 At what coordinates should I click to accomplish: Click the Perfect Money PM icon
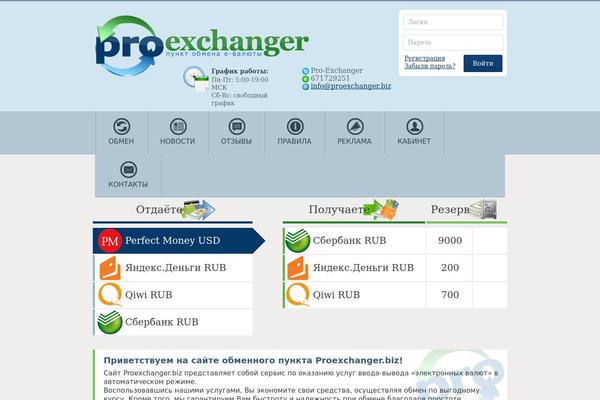pyautogui.click(x=109, y=241)
